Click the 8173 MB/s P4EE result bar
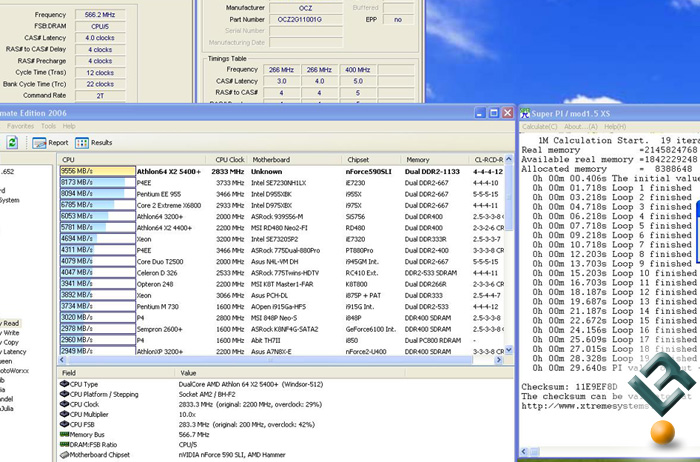 click(97, 183)
